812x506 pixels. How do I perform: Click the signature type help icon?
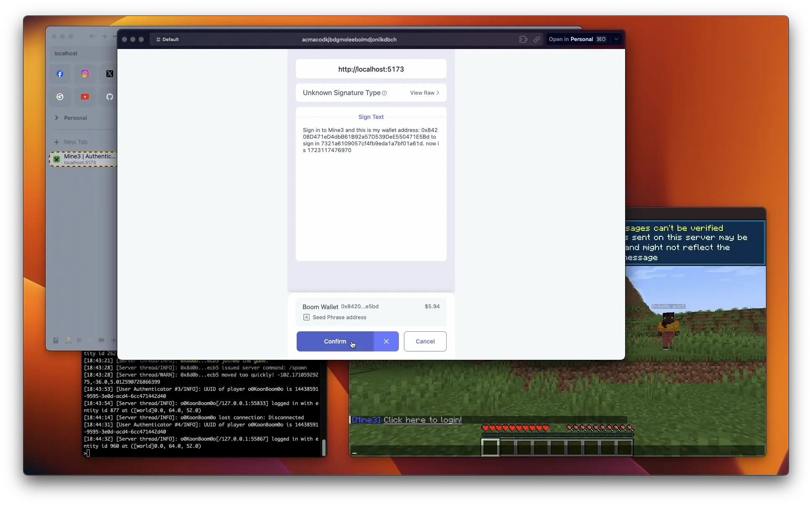384,93
